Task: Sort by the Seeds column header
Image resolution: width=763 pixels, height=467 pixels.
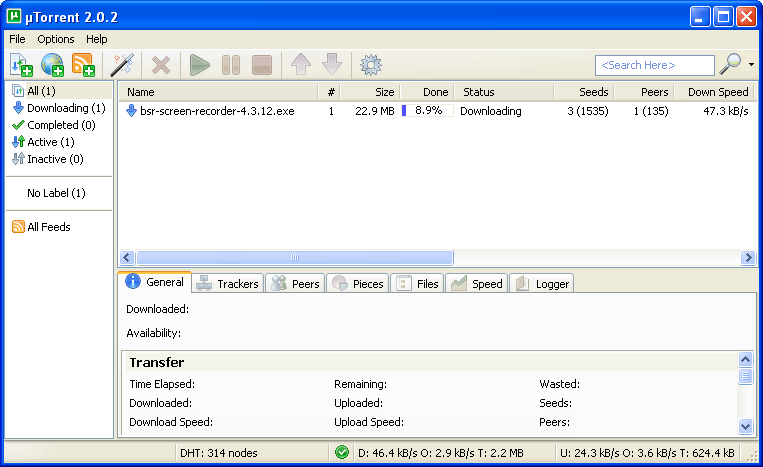Action: point(584,92)
